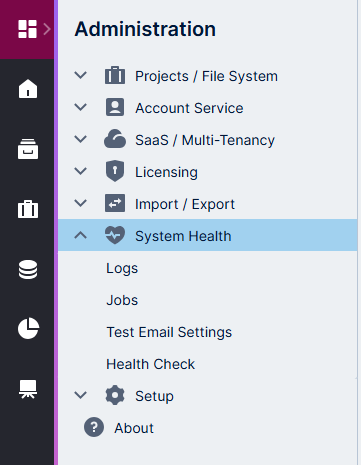The width and height of the screenshot is (361, 465).
Task: Select Account Service menu label
Action: pyautogui.click(x=189, y=108)
